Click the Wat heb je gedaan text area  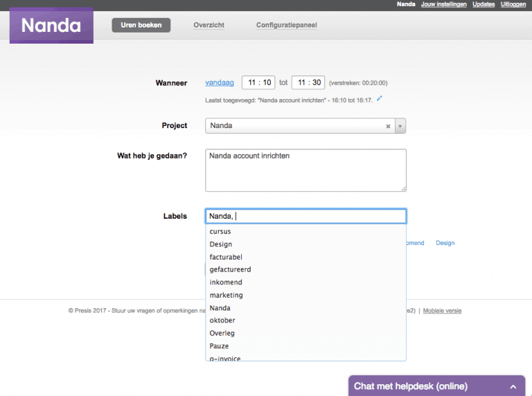click(x=305, y=170)
